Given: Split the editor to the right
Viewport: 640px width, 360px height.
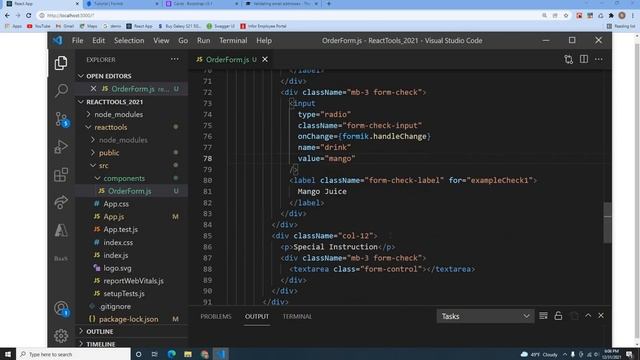Looking at the screenshot, I should (x=584, y=59).
